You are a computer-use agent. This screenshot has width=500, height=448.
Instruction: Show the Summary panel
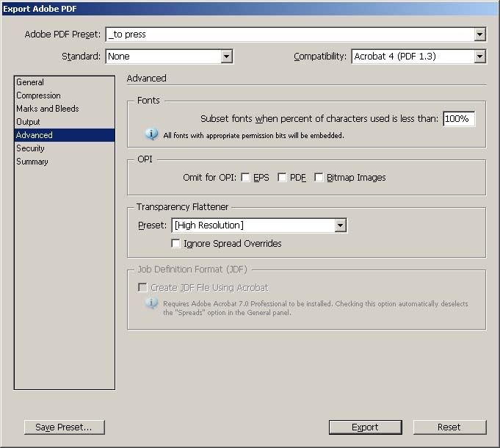click(x=65, y=162)
